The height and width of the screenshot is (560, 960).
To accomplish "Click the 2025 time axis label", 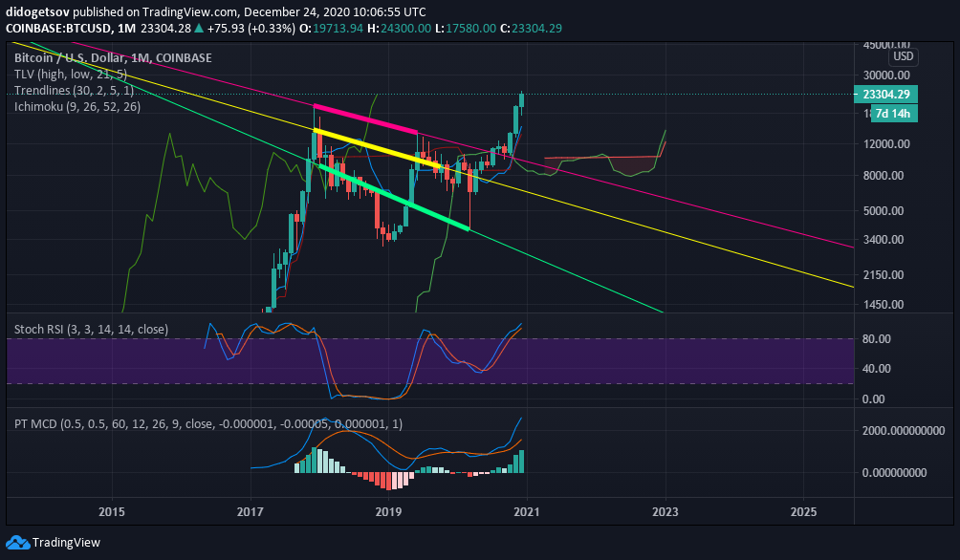I will click(x=803, y=511).
